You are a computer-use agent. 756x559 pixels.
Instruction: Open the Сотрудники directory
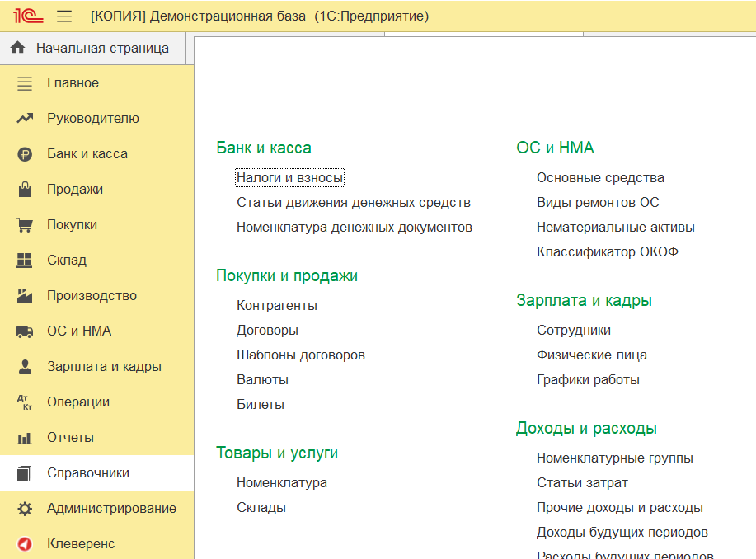[573, 331]
